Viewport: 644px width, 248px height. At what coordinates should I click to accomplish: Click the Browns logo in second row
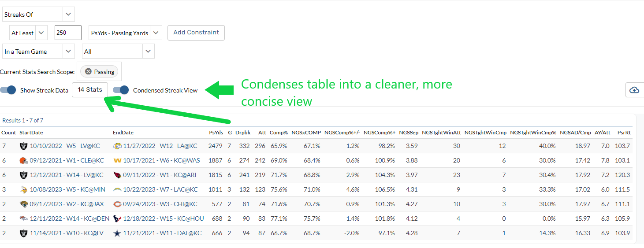point(23,161)
